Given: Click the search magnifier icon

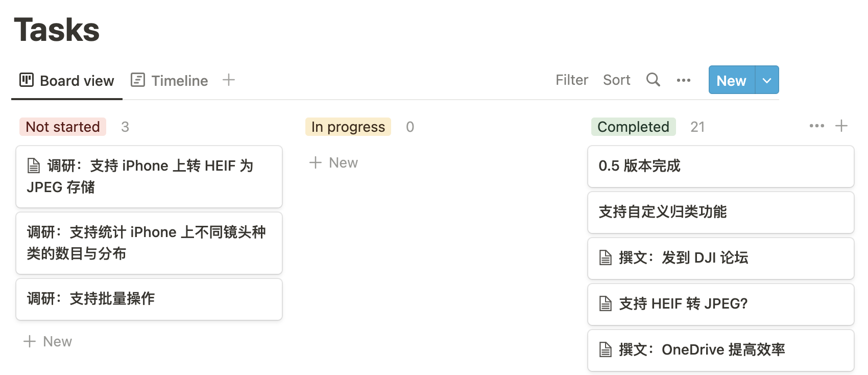Looking at the screenshot, I should point(653,80).
